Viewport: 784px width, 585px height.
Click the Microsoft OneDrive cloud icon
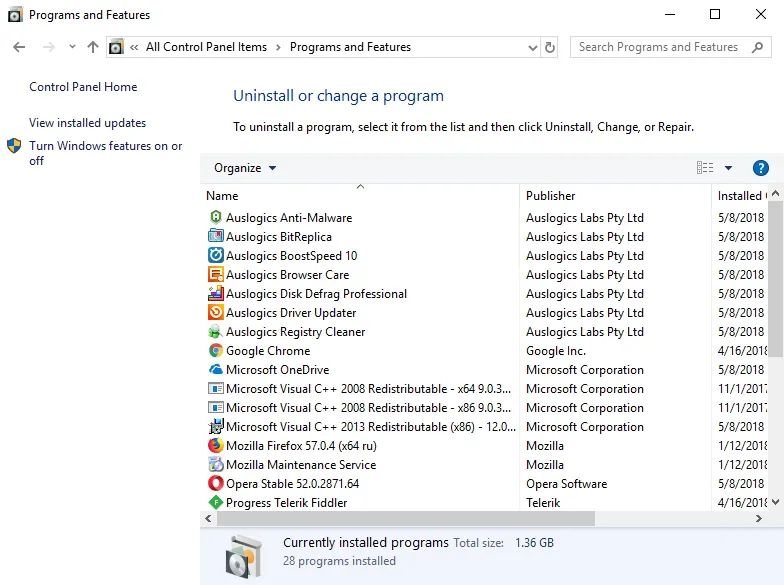216,369
